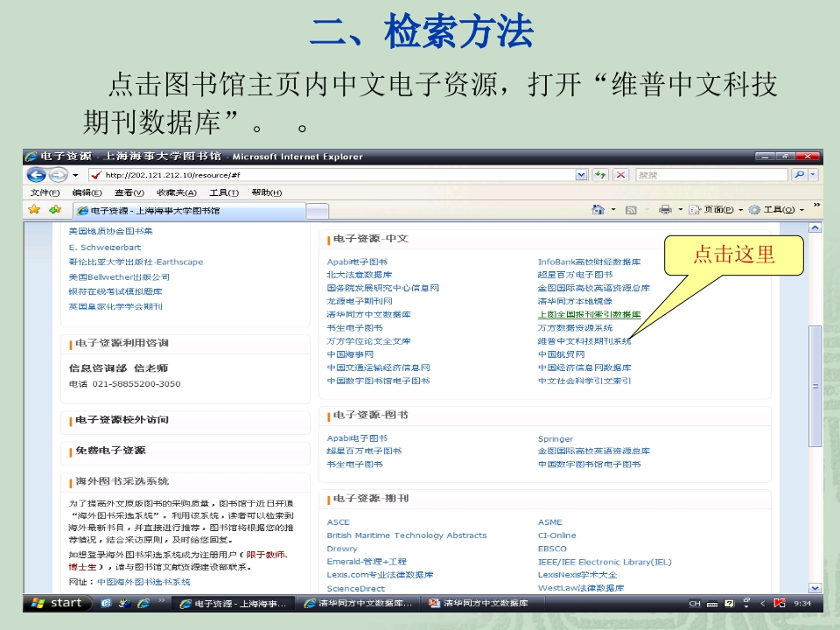This screenshot has height=630, width=840.
Task: Click the 电子资源校外访问 section heading
Action: [122, 420]
